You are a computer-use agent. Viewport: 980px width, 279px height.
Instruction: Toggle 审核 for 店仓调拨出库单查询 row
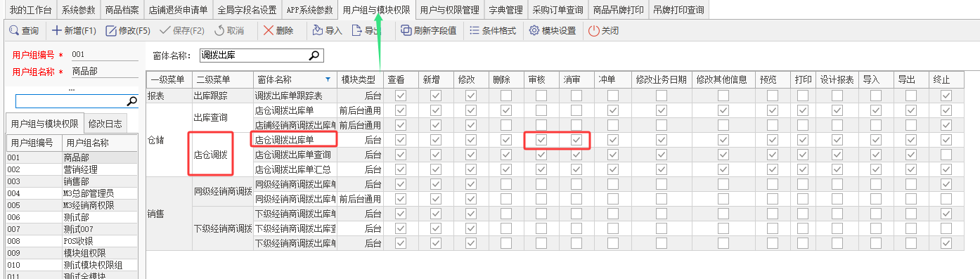(541, 155)
